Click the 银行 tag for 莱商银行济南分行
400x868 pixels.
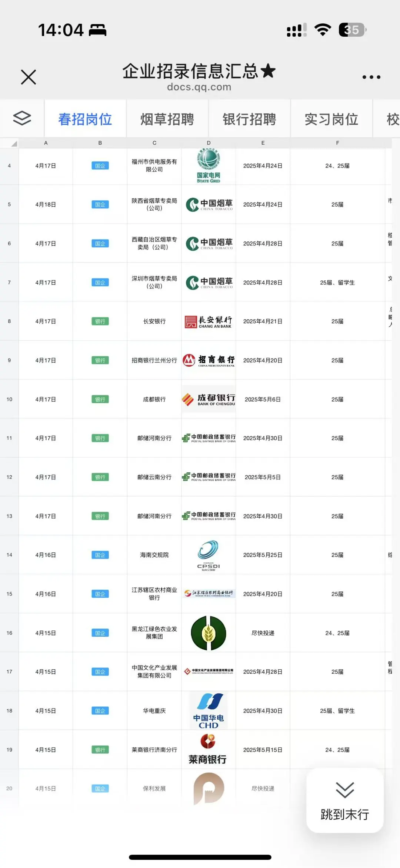100,750
